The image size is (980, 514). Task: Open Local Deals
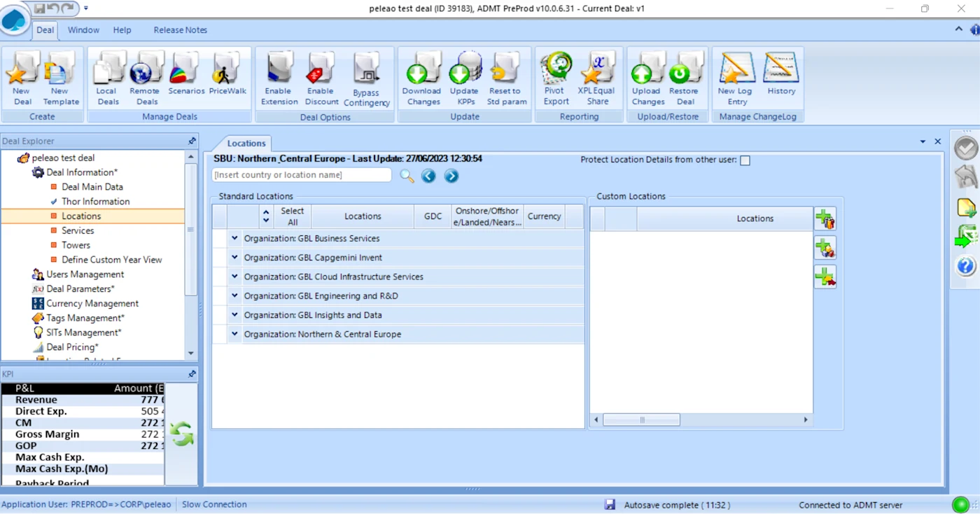point(107,79)
